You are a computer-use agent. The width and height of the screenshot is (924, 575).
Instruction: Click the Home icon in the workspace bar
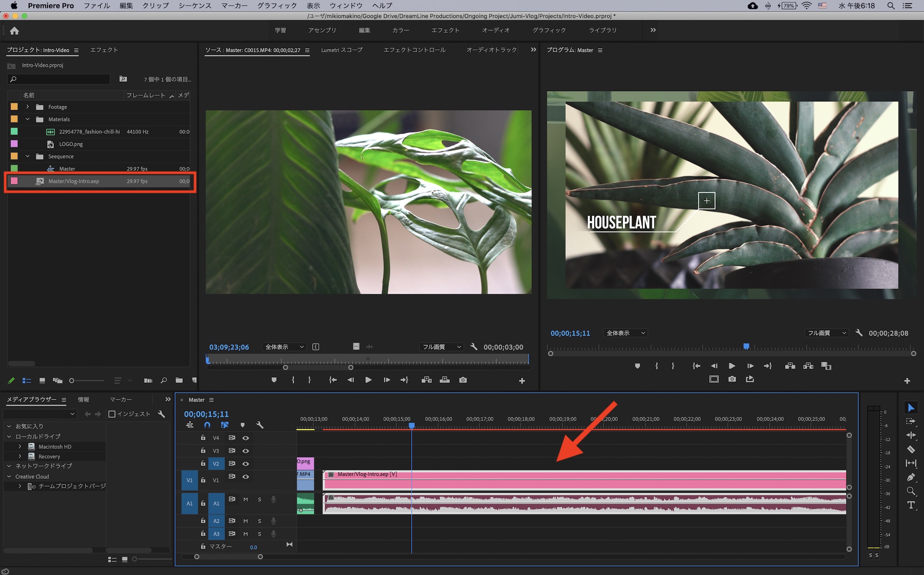[14, 31]
